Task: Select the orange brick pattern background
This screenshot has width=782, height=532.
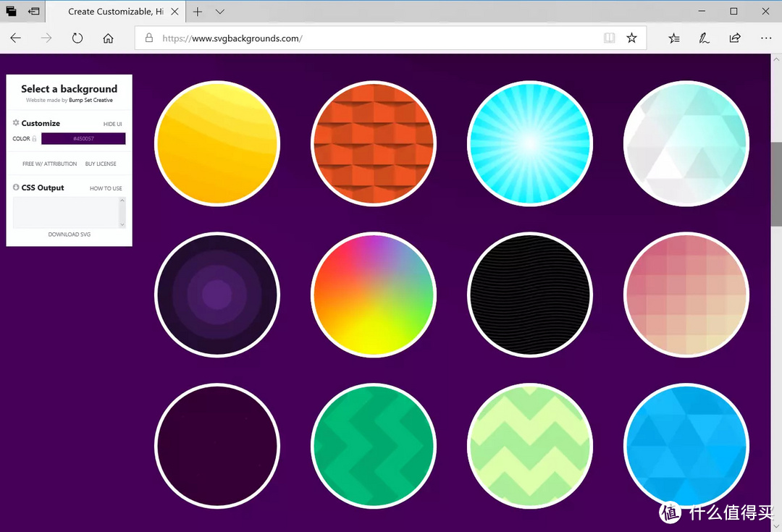Action: point(374,143)
